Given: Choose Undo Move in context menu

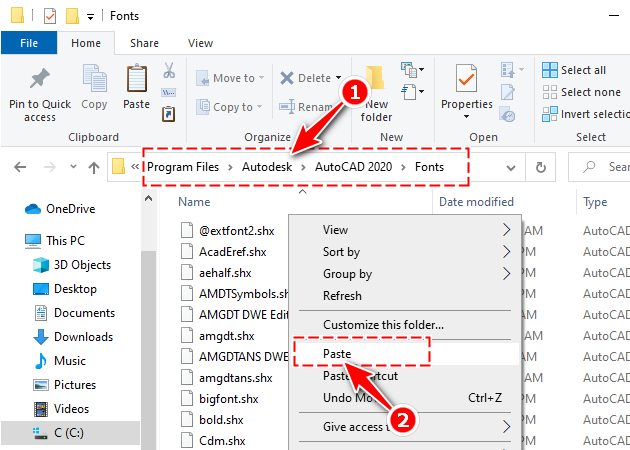Looking at the screenshot, I should (x=405, y=398).
